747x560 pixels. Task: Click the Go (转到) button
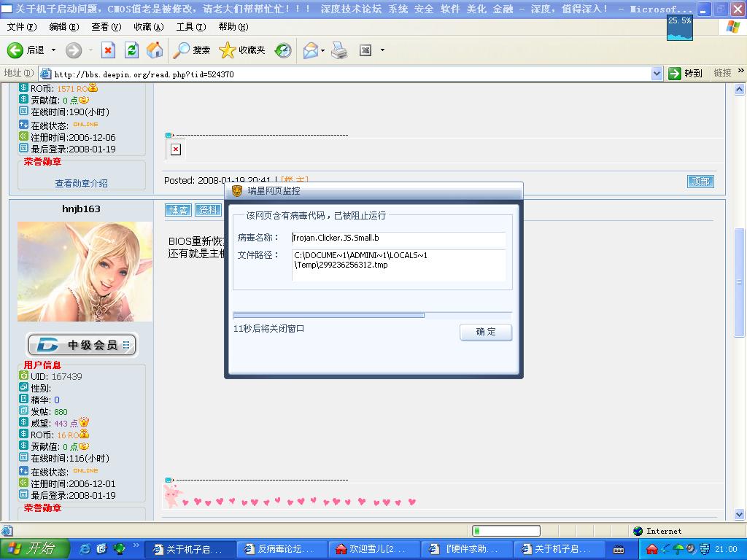686,74
